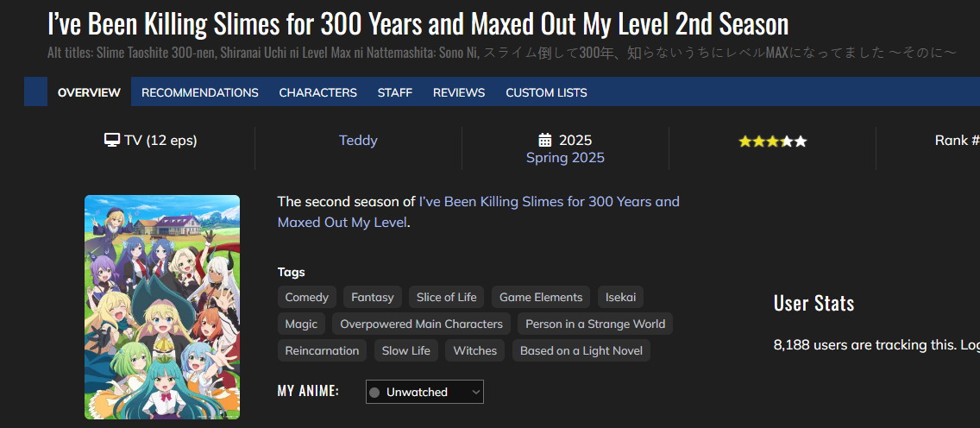The width and height of the screenshot is (980, 428).
Task: Switch to the Recommendations tab
Action: point(200,92)
